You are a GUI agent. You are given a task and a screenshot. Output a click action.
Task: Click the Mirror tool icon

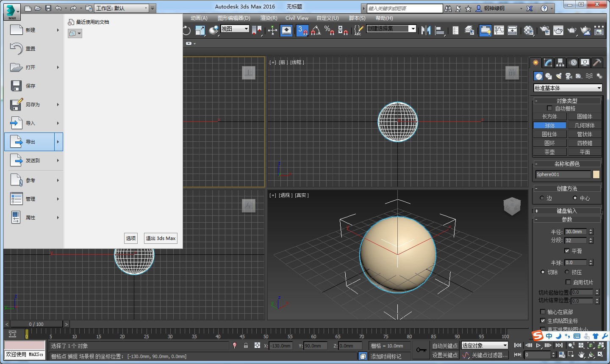(x=426, y=30)
